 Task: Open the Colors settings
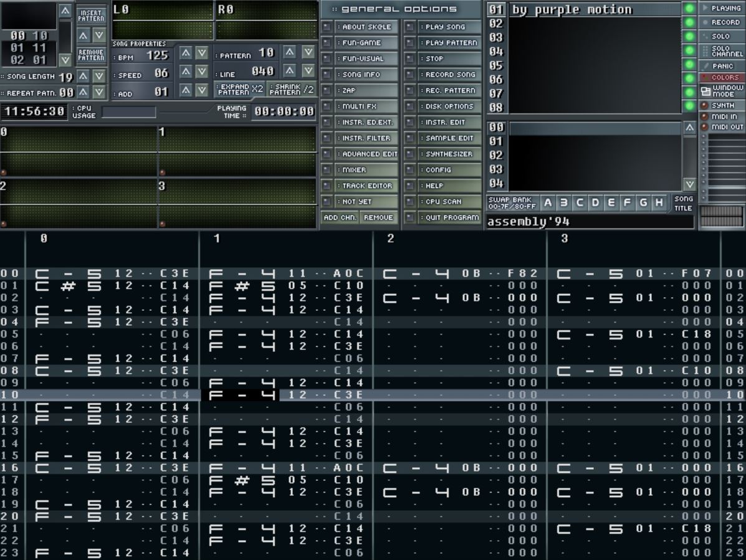[x=722, y=77]
